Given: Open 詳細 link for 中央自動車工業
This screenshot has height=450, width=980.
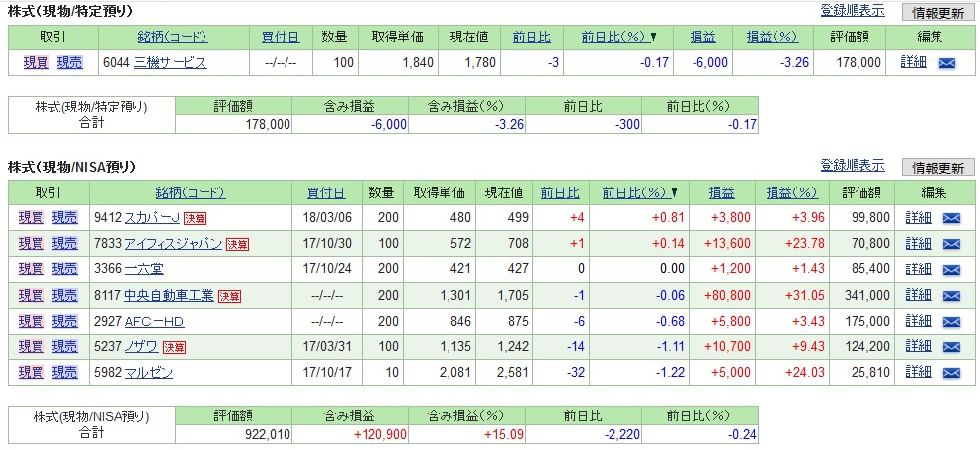Looking at the screenshot, I should (x=918, y=295).
